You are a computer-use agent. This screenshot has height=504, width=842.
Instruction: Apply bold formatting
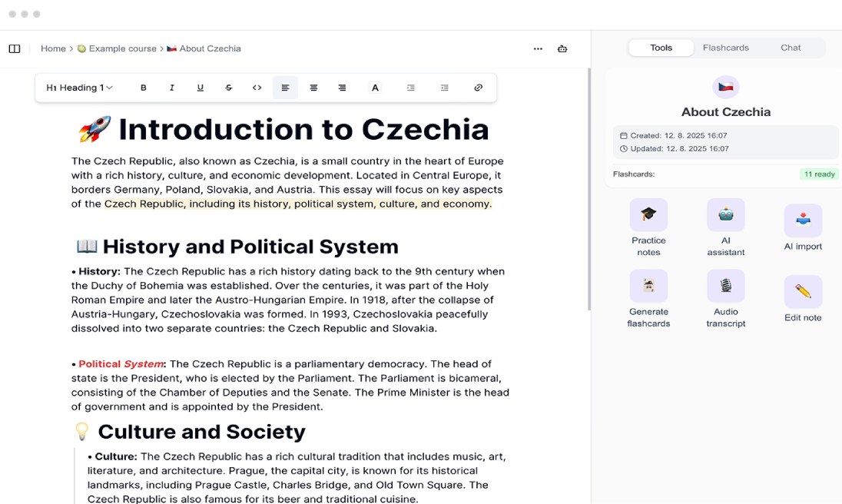tap(144, 88)
